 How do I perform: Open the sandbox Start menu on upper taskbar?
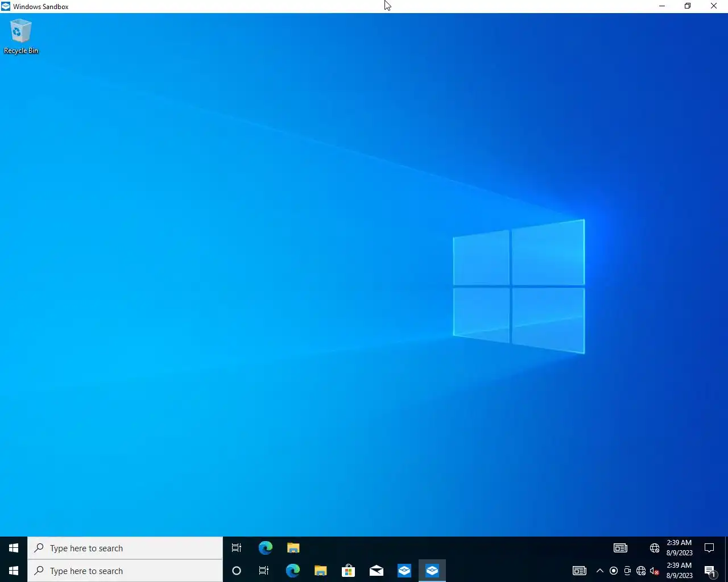[14, 548]
